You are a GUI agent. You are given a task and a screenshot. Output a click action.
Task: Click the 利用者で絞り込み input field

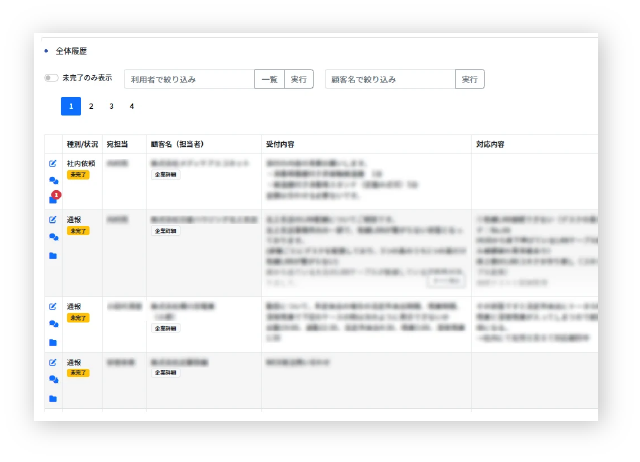pos(189,79)
